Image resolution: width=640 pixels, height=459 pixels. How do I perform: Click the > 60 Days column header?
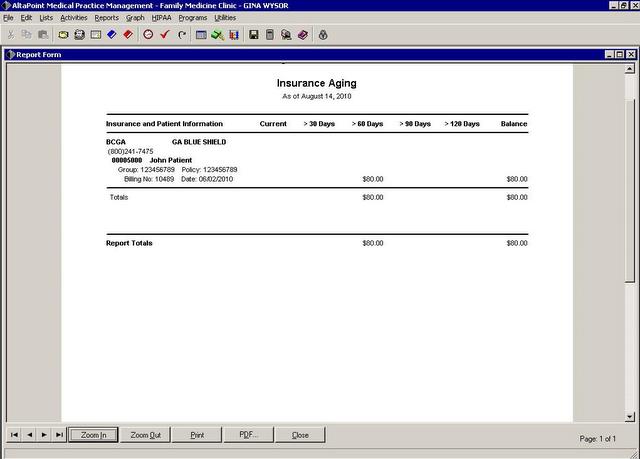pyautogui.click(x=367, y=124)
